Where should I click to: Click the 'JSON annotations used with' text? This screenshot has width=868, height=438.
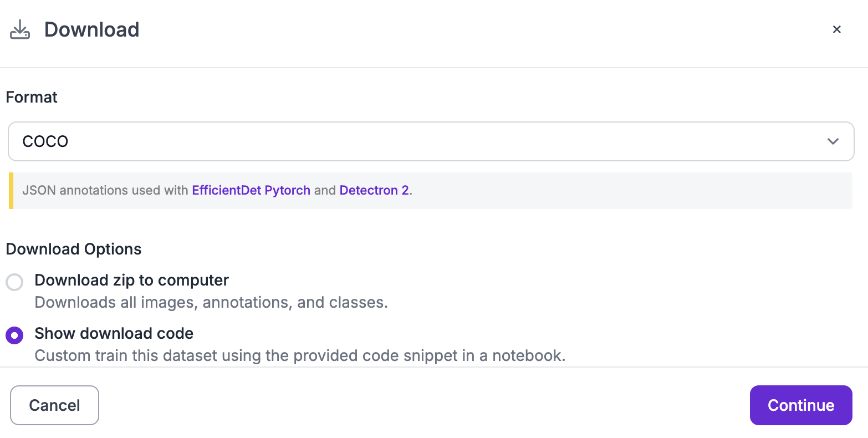tap(106, 190)
